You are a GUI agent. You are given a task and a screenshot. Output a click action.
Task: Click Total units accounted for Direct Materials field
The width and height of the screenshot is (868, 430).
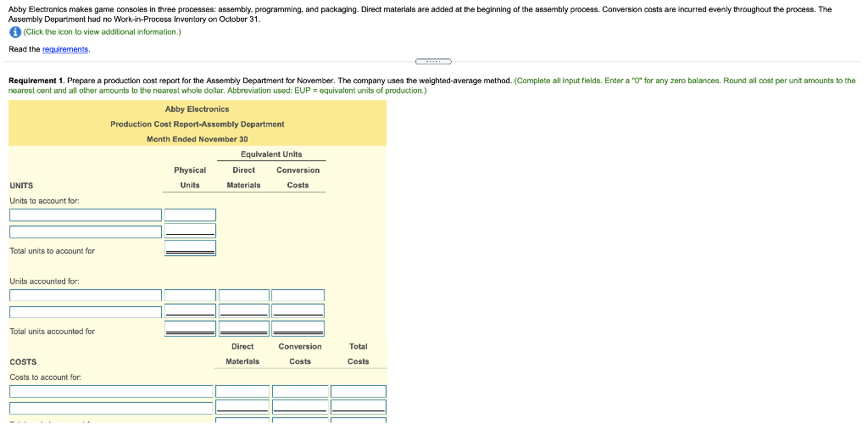[x=243, y=328]
